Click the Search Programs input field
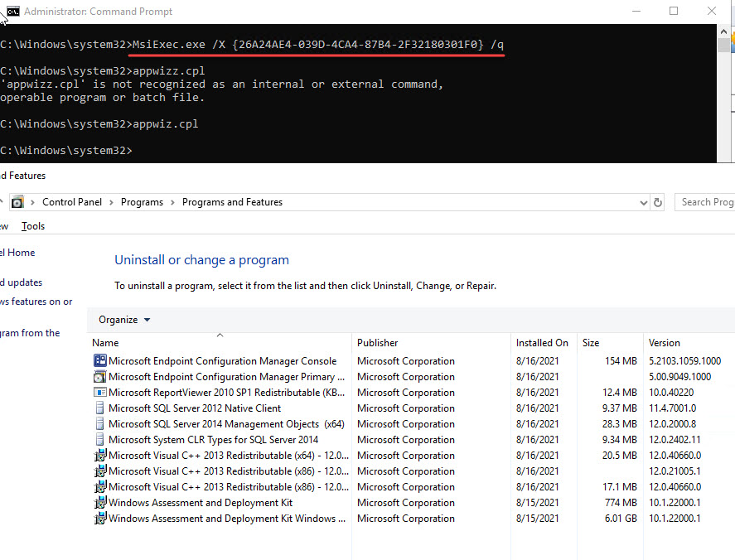Viewport: 735px width, 560px height. (706, 202)
